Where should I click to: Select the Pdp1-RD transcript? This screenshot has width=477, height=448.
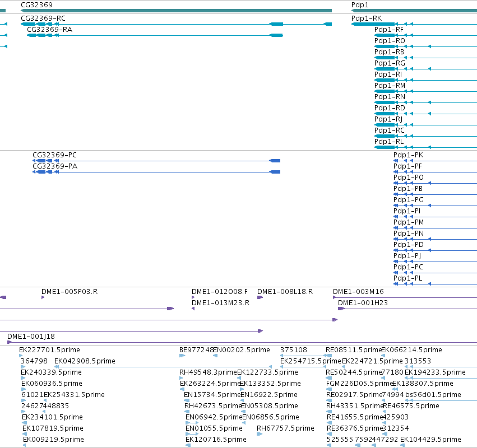pyautogui.click(x=390, y=108)
